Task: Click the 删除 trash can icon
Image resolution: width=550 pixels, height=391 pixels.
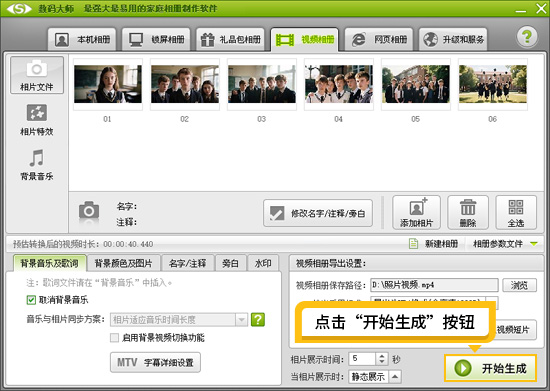Action: click(468, 207)
